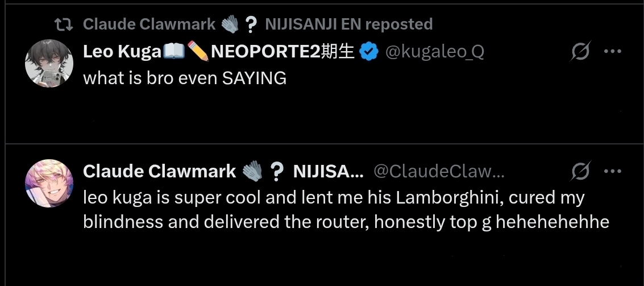The image size is (644, 286).
Task: Open the "NIJISANJI EN reposted" label link
Action: point(348,24)
